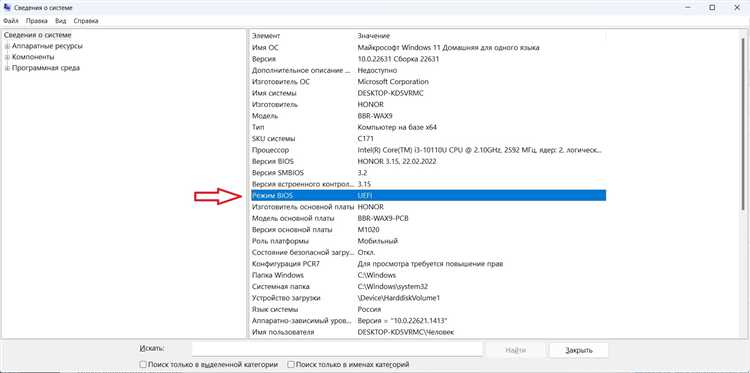Image resolution: width=750 pixels, height=373 pixels.
Task: Select the Тип row
Action: coord(428,127)
